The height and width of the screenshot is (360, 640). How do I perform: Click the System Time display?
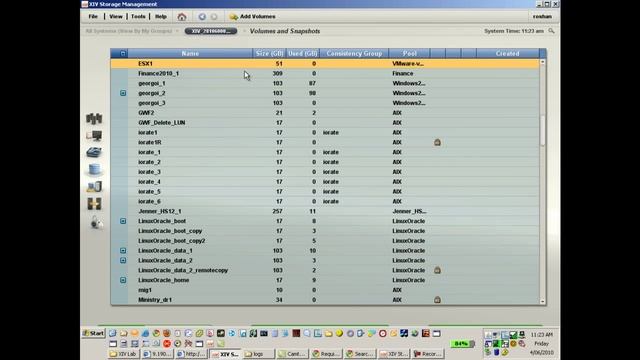pos(514,31)
